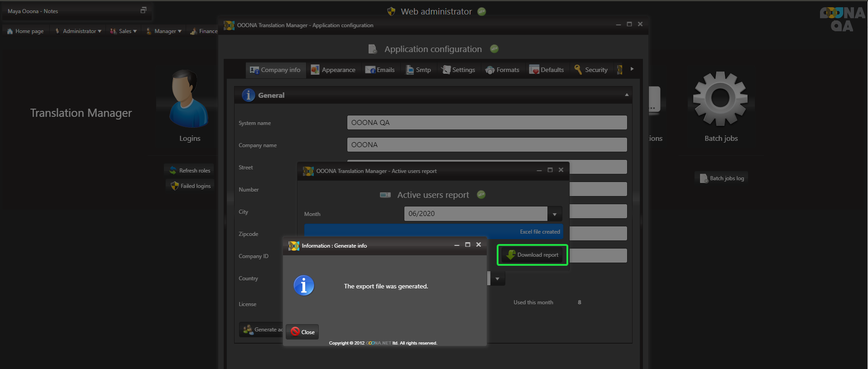Image resolution: width=868 pixels, height=369 pixels.
Task: Click the green icon beside Active users report
Action: (x=481, y=195)
